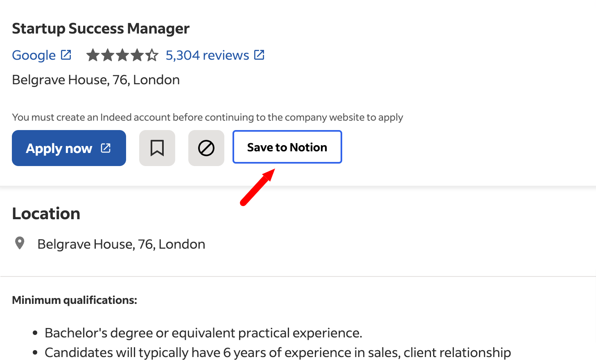Click external-link icon beside reviews count
The width and height of the screenshot is (596, 364).
coord(259,55)
